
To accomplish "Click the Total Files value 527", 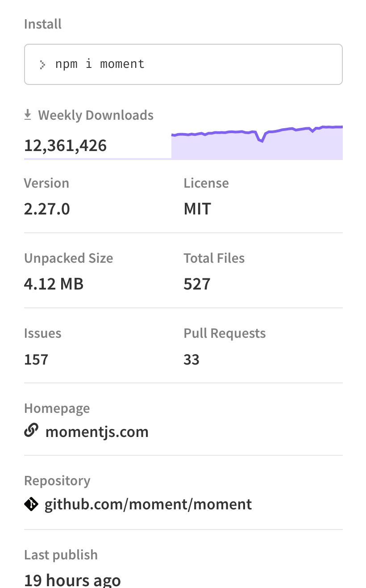I will click(196, 283).
